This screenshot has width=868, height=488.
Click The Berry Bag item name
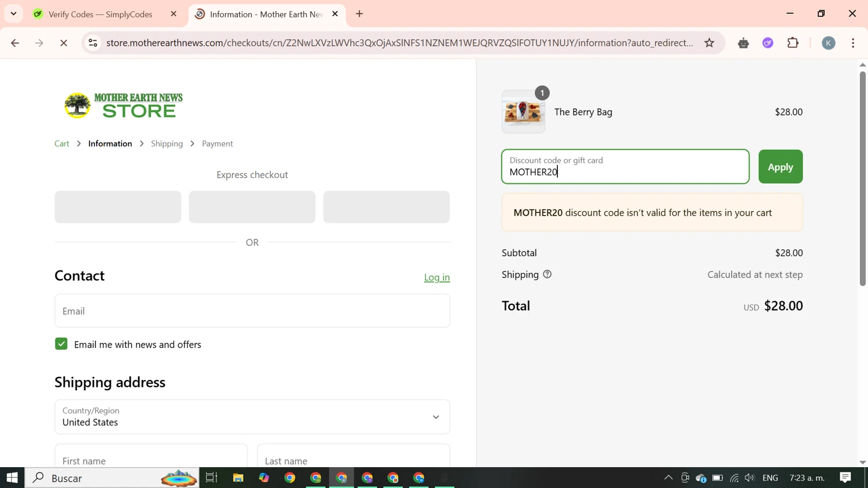(x=583, y=112)
